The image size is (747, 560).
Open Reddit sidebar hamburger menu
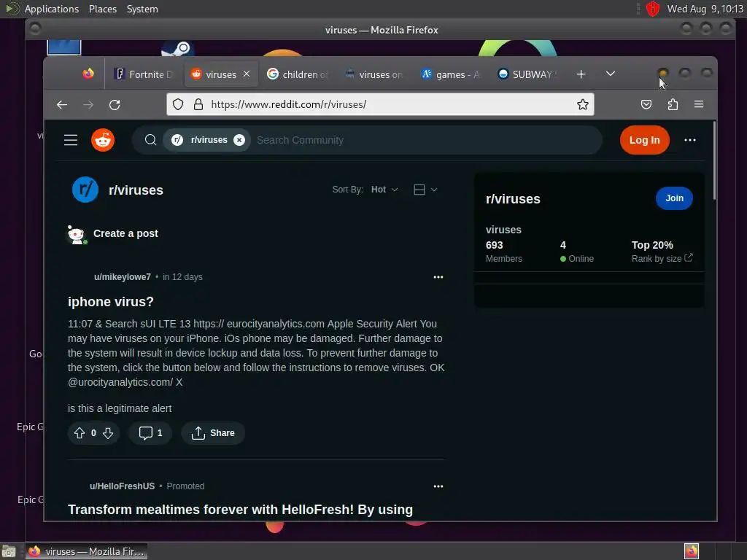click(71, 140)
